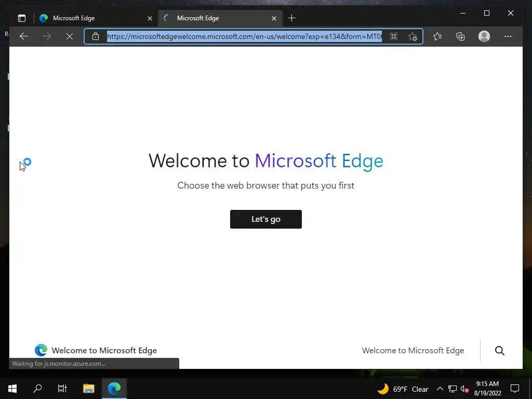View site information lock icon
This screenshot has height=399, width=532.
96,36
